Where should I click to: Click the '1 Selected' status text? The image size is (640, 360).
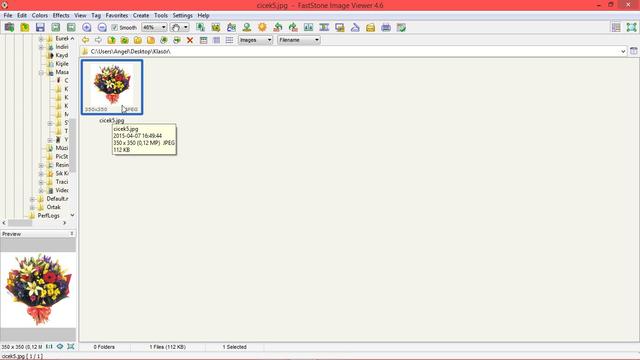pos(234,347)
